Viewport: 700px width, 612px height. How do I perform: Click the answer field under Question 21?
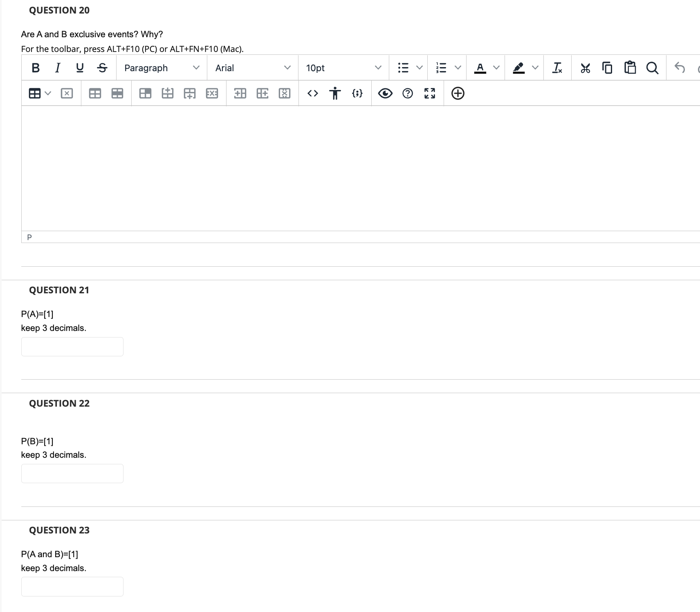(72, 346)
